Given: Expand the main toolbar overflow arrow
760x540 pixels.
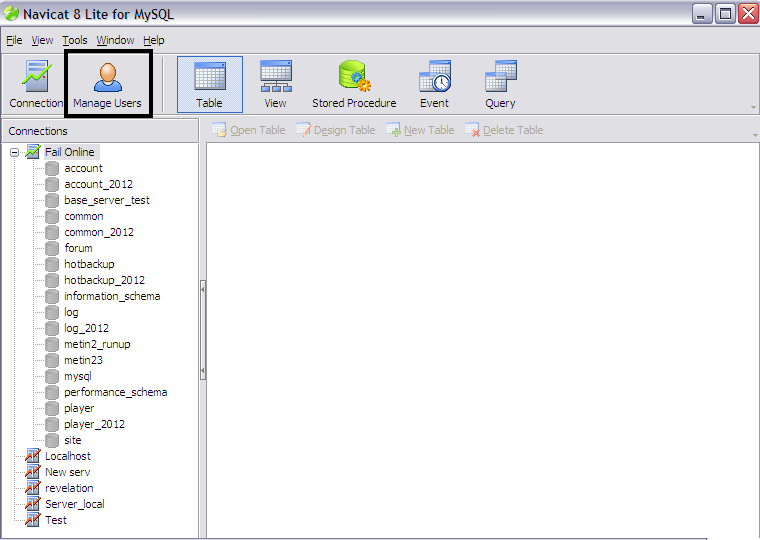Looking at the screenshot, I should point(753,108).
